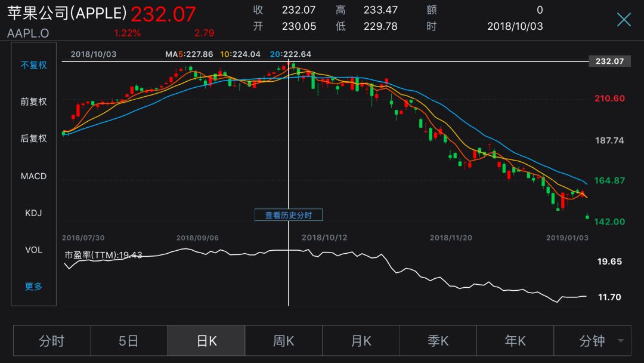Switch to 周K weekly chart tab
644x363 pixels.
(x=283, y=341)
